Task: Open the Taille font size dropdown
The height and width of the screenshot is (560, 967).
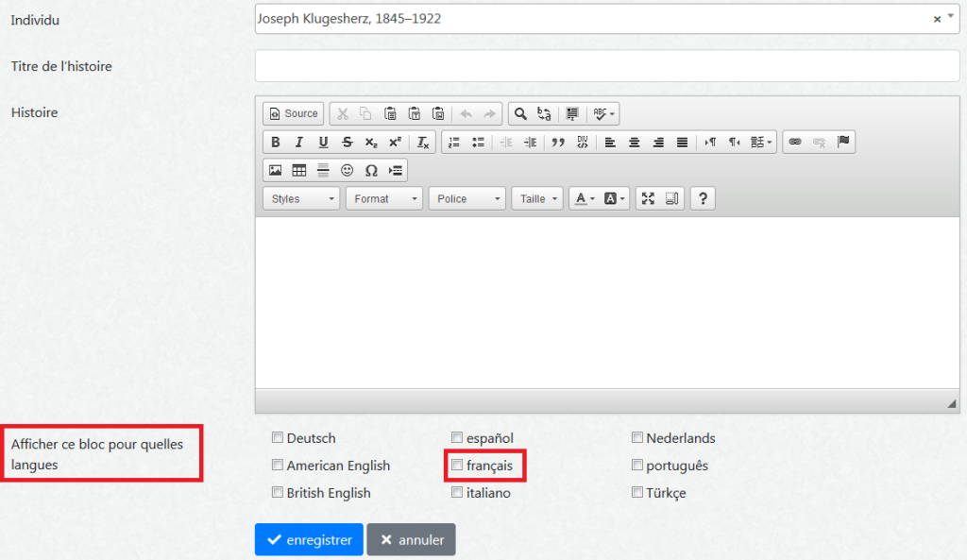Action: pyautogui.click(x=538, y=199)
